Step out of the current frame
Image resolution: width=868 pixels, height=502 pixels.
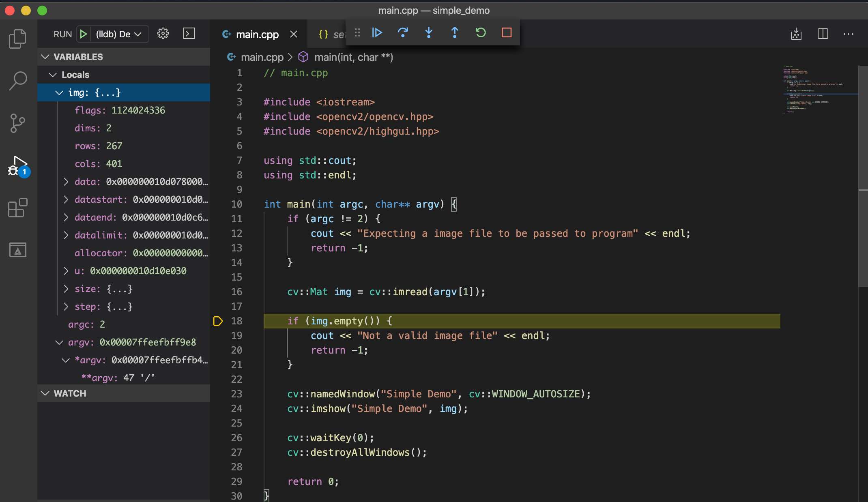455,33
